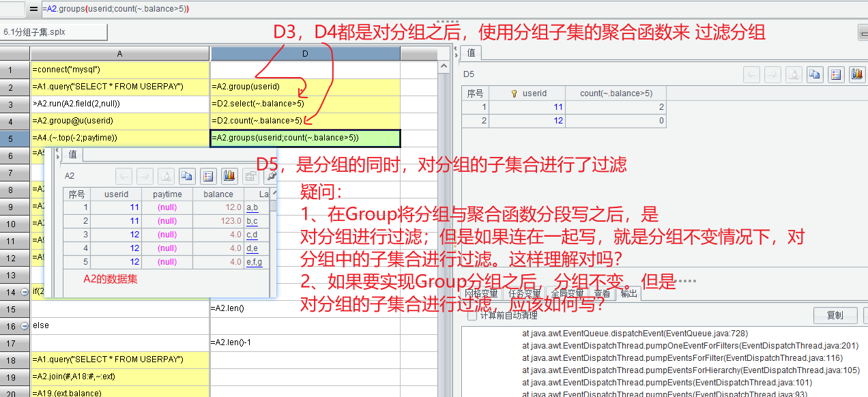Select cell A3 >A2.run(A2.field(2,null))
This screenshot has height=397, width=868.
[x=120, y=104]
